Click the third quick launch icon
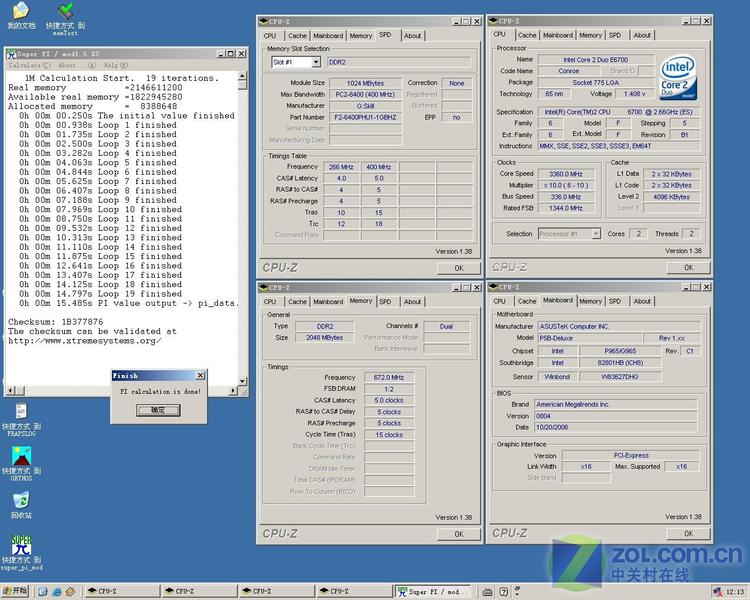Image resolution: width=750 pixels, height=600 pixels. tap(70, 592)
